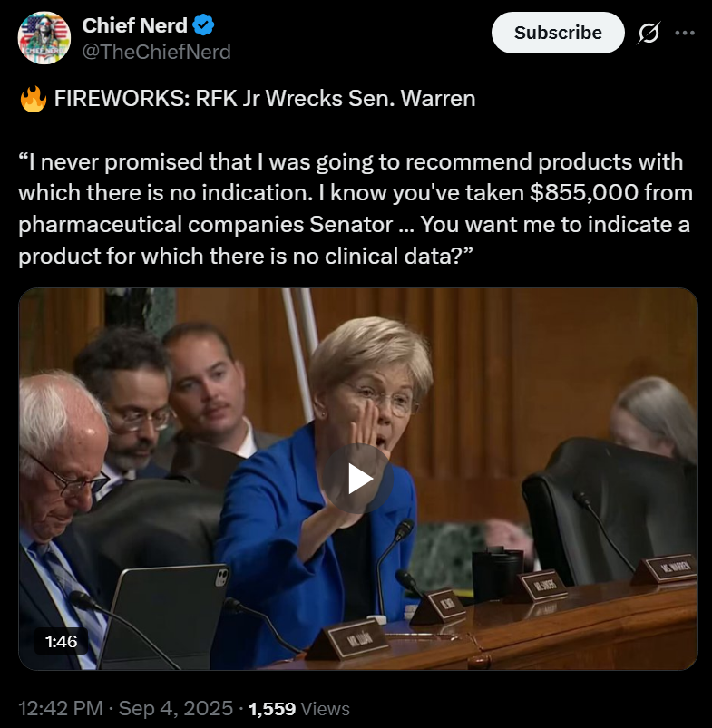Click the quoted paragraph about pharmaceutical companies
This screenshot has width=712, height=728.
[x=356, y=209]
